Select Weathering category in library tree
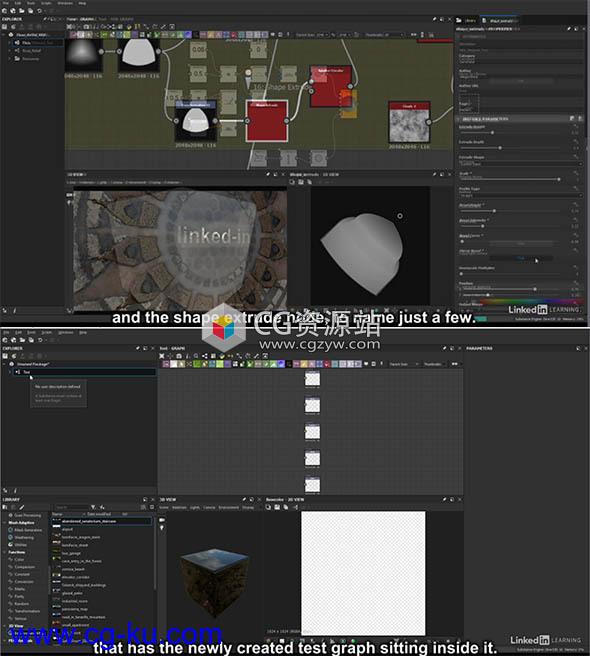Screen dimensions: 590x656 click(x=24, y=538)
